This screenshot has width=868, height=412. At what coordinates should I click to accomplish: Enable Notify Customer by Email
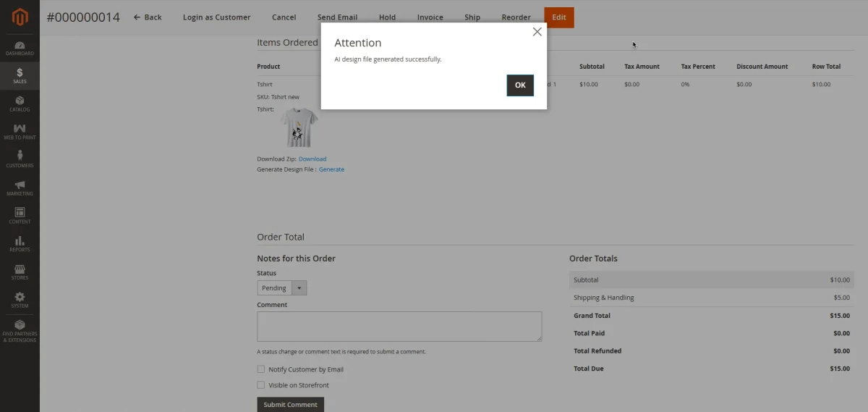coord(261,369)
